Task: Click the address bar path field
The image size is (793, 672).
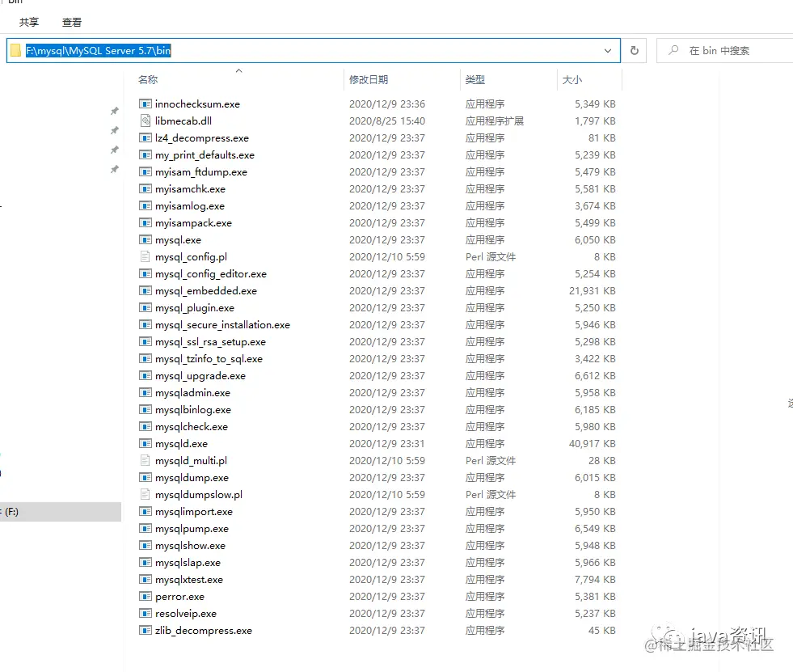Action: 314,51
